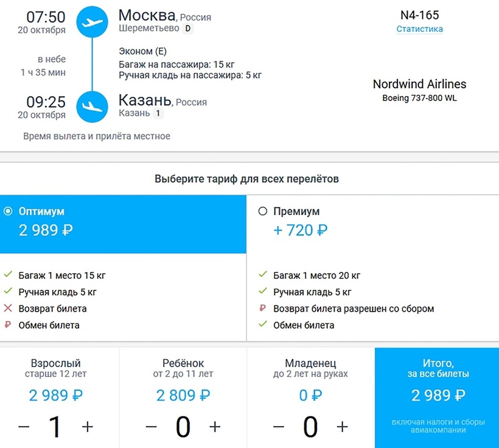
Task: Click the terminal D badge near Шереметьево
Action: pos(187,29)
